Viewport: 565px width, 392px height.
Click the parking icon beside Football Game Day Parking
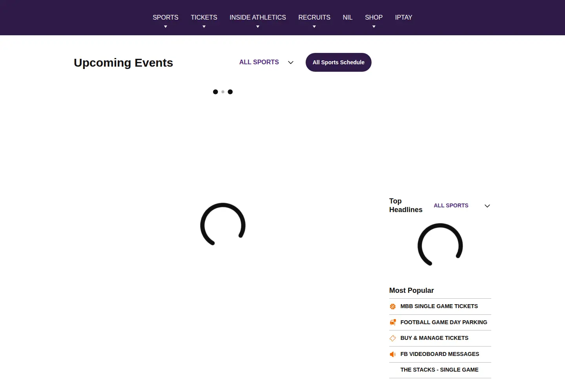(x=393, y=322)
